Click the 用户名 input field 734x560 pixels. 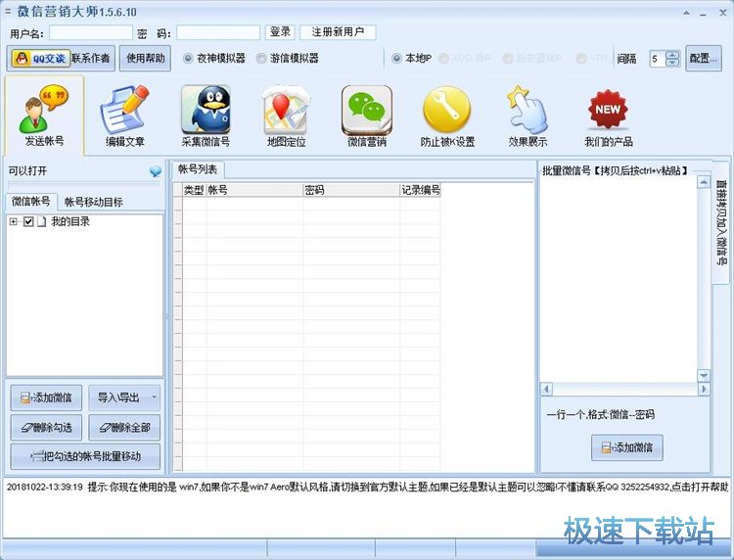[x=91, y=32]
